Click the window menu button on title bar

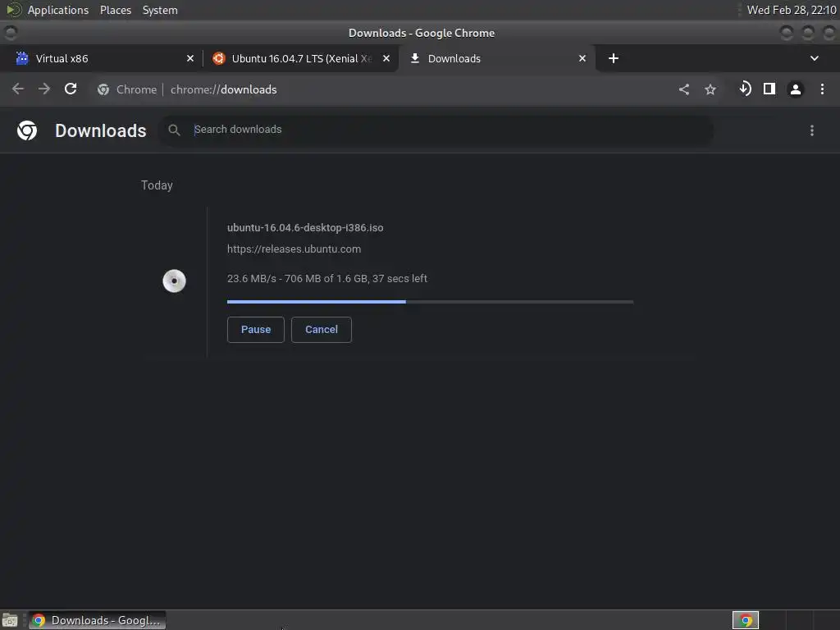[10, 33]
